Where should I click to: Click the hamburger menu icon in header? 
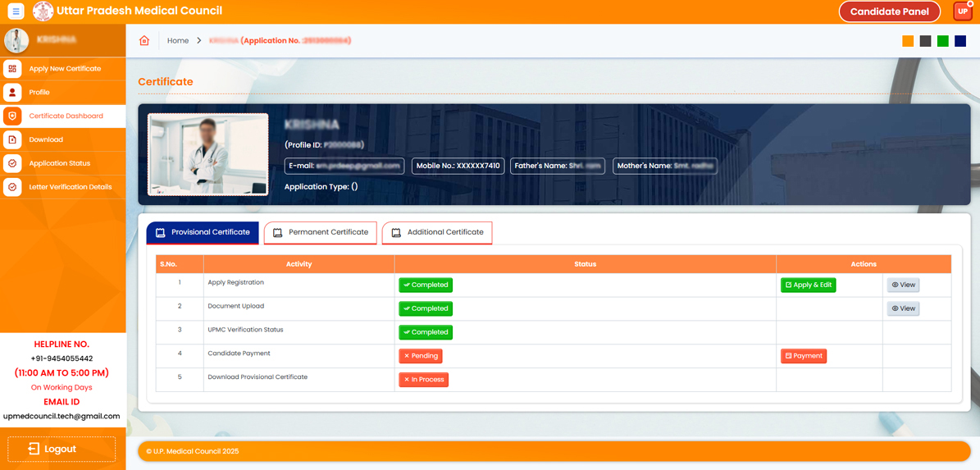click(x=16, y=11)
